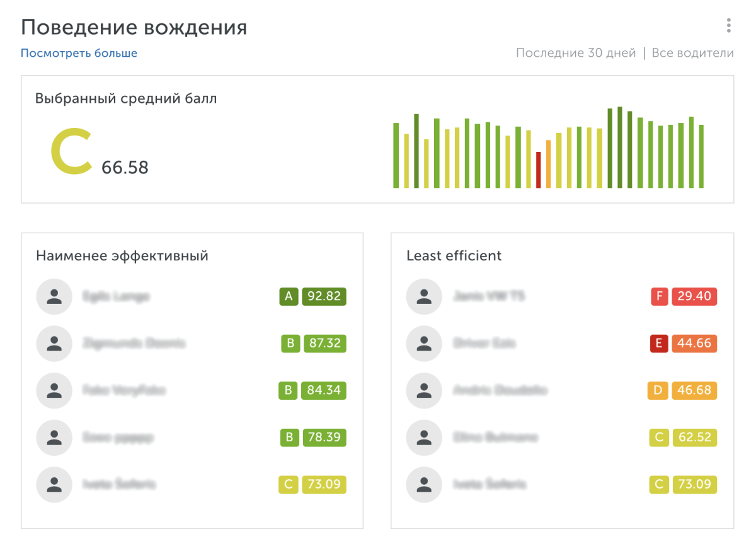756x558 pixels.
Task: Click the avatar icon next to the 87.32 score
Action: [55, 344]
